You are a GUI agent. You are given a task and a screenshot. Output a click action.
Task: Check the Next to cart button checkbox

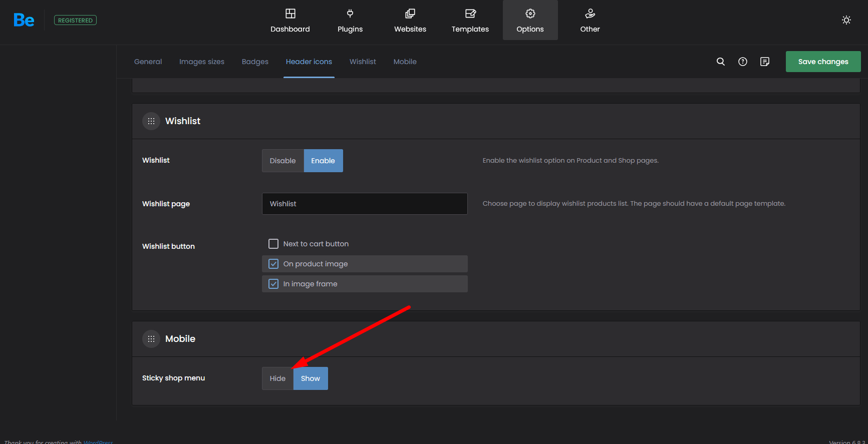(273, 244)
